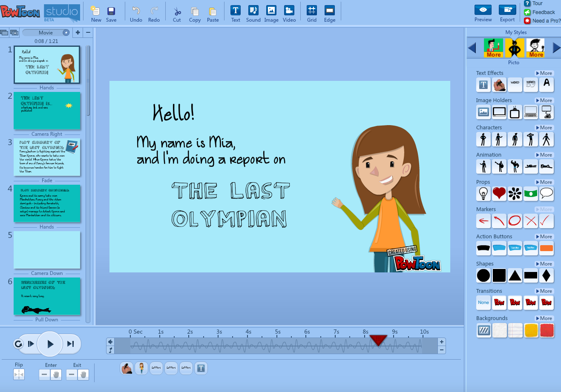The width and height of the screenshot is (561, 392).
Task: Toggle the Grid overlay
Action: 312,14
